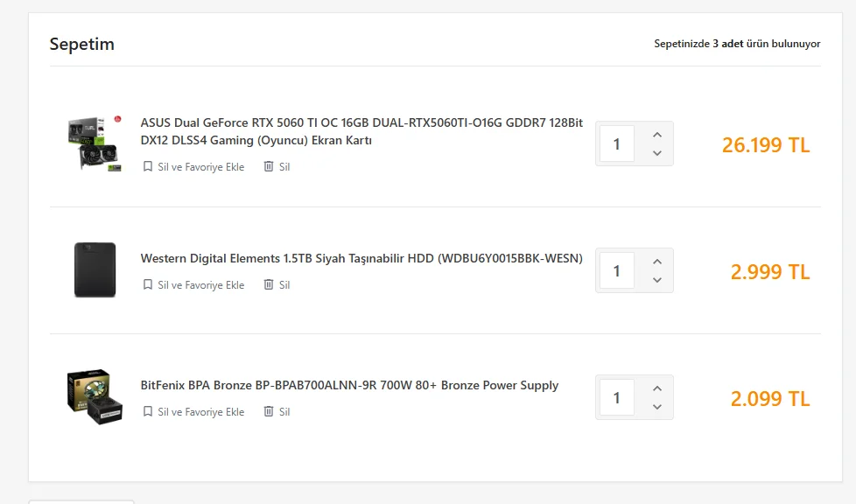Decrease quantity of Western Digital HDD
This screenshot has width=856, height=504.
pos(657,280)
